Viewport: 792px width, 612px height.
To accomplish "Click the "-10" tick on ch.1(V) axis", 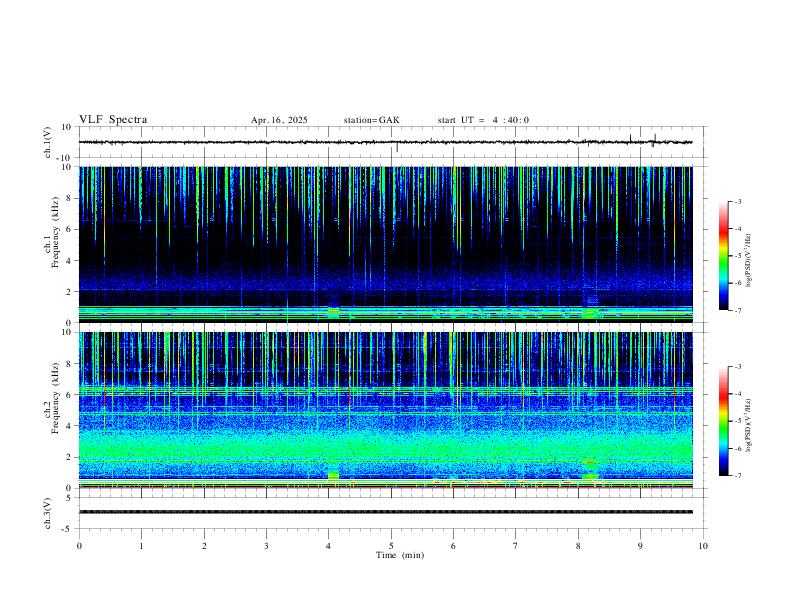I will [65, 158].
